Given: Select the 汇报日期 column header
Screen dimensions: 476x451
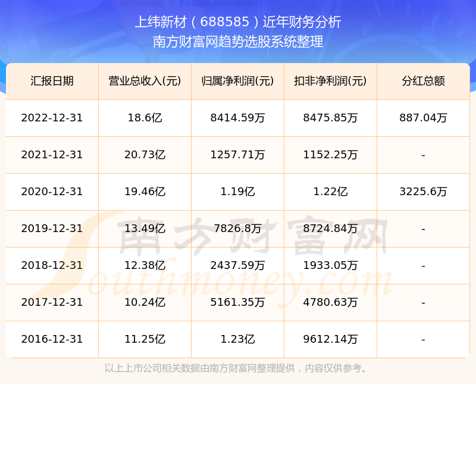Looking at the screenshot, I should pyautogui.click(x=52, y=81).
